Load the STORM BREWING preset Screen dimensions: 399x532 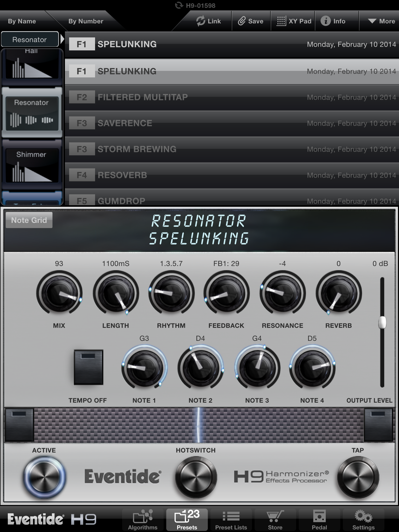tap(232, 149)
